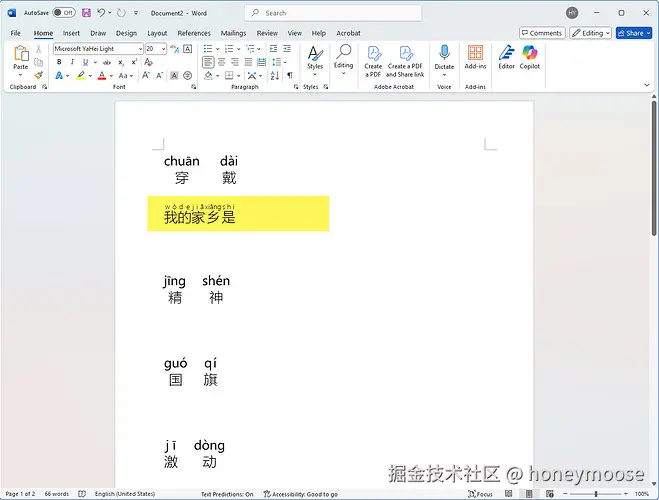Expand underline style arrow
Screen dimensions: 659x500
[x=95, y=62]
